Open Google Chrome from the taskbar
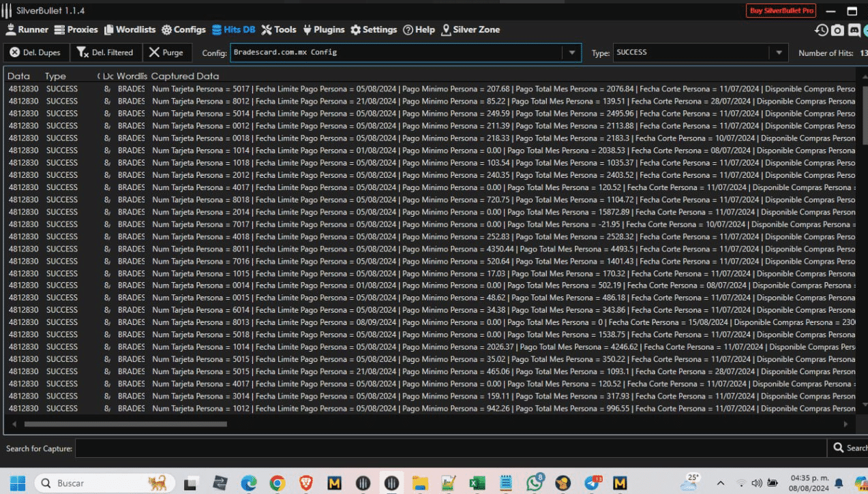 click(x=277, y=483)
